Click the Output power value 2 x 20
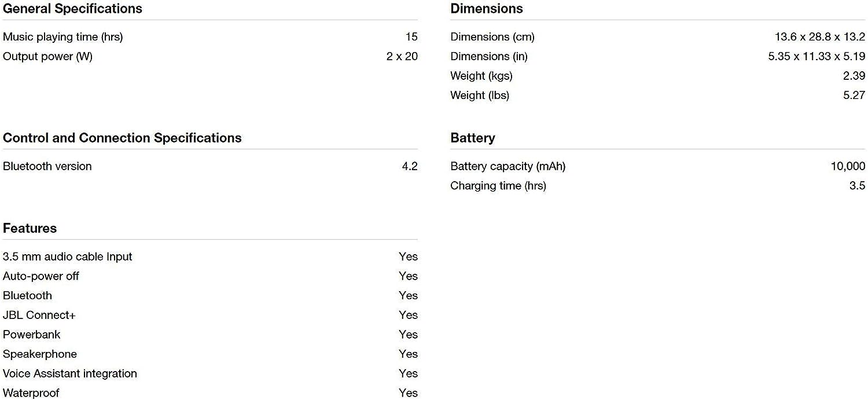 (x=402, y=57)
